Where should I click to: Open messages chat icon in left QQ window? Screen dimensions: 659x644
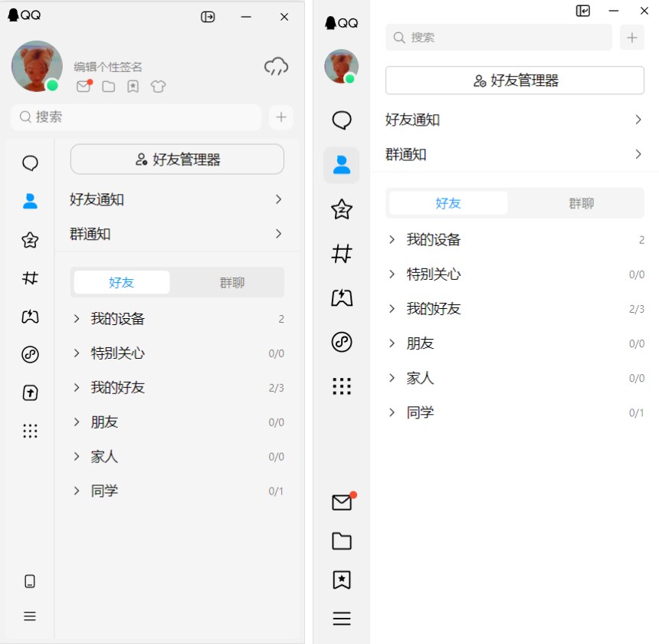pyautogui.click(x=30, y=163)
